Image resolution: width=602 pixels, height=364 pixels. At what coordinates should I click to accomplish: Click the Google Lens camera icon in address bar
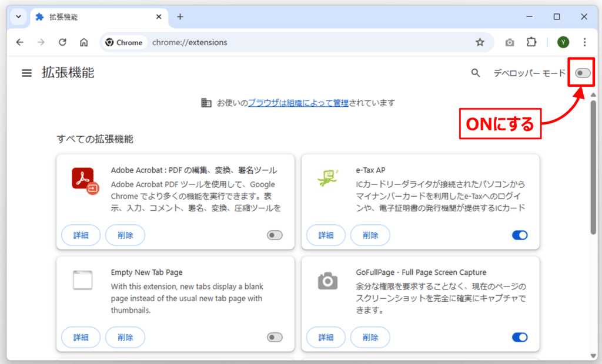coord(509,42)
